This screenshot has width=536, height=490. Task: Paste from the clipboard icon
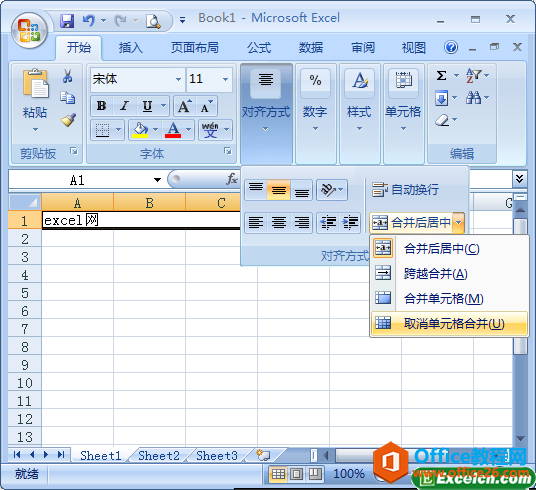(35, 83)
